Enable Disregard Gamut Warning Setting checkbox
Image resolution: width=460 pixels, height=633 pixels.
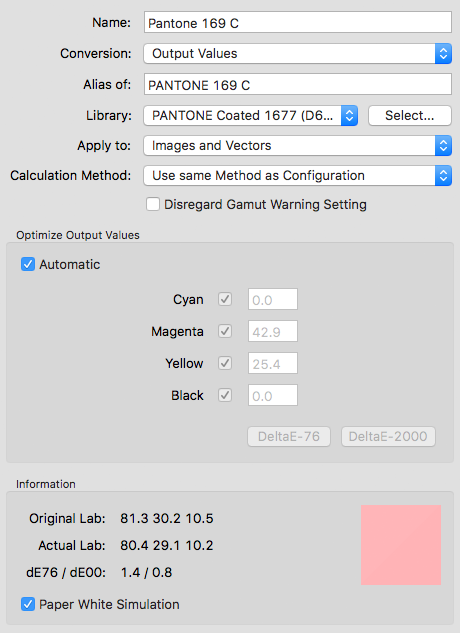pyautogui.click(x=153, y=204)
